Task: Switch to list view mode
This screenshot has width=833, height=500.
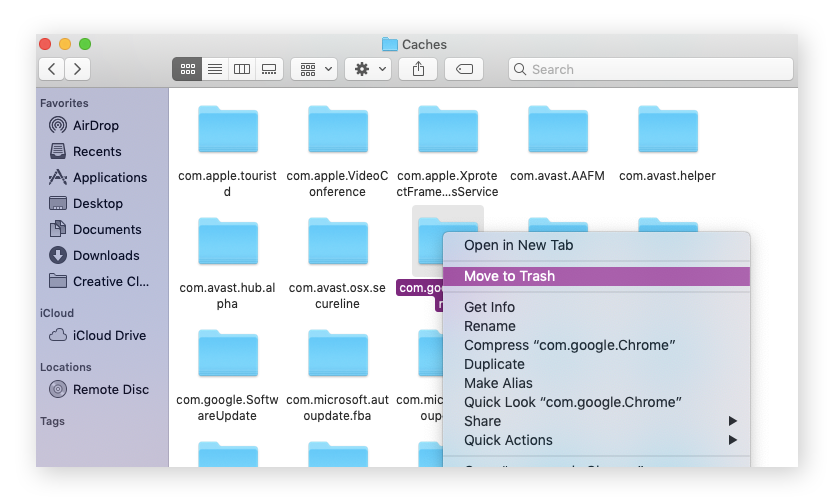Action: coord(214,69)
